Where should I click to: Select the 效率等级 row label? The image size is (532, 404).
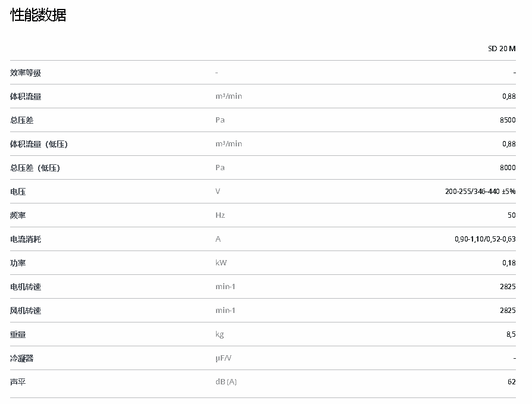point(26,73)
